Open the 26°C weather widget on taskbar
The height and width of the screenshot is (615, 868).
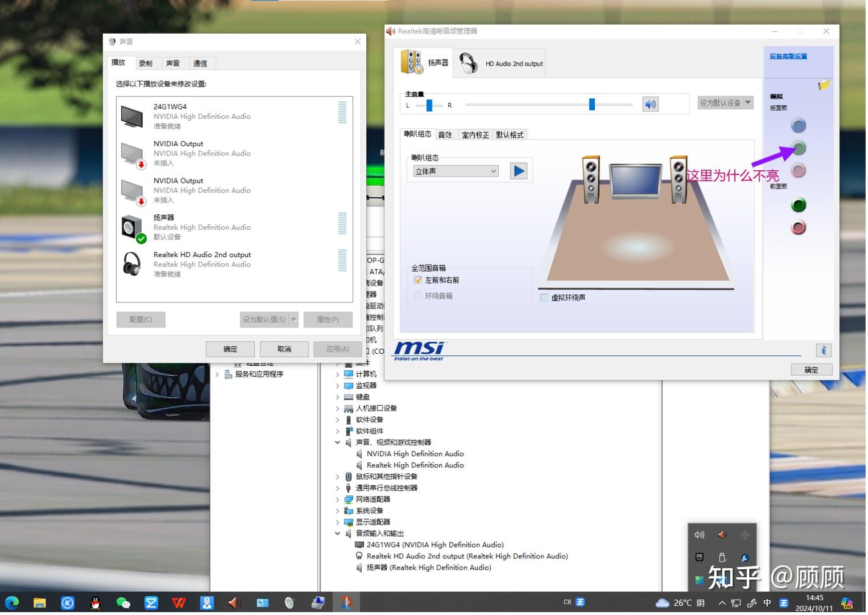click(680, 603)
